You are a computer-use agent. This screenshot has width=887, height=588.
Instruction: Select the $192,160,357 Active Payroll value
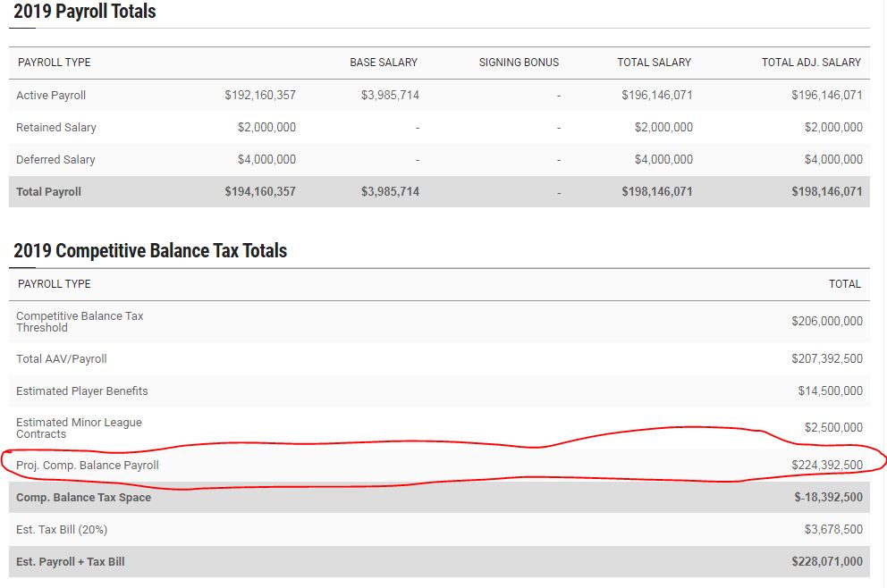260,96
